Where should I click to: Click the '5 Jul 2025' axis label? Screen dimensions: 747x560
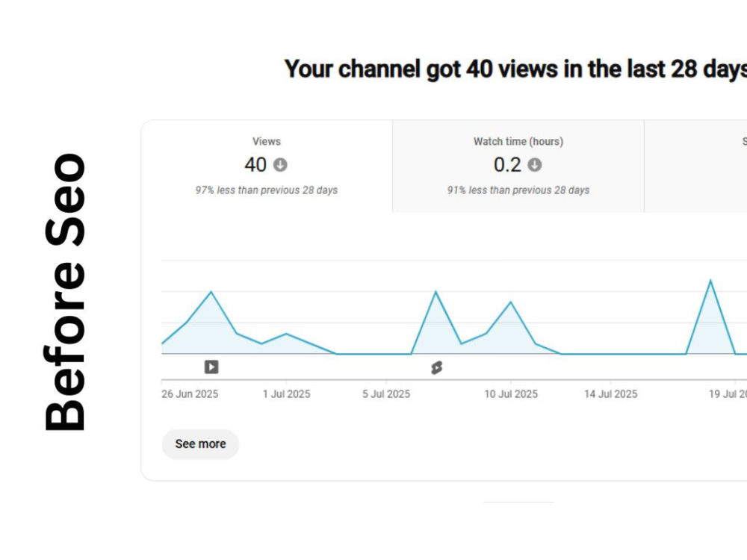click(386, 394)
